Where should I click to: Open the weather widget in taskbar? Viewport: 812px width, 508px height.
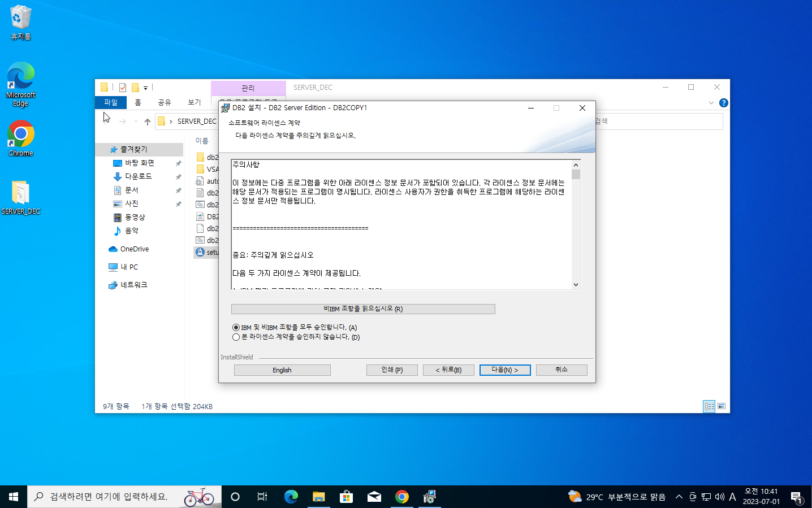(x=616, y=497)
